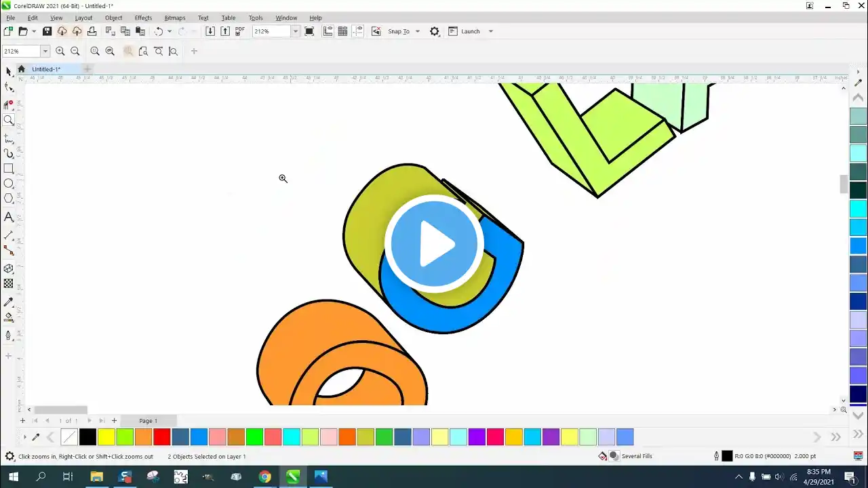The height and width of the screenshot is (488, 868).
Task: Select the Block Shadow effects tool
Action: pyautogui.click(x=9, y=268)
